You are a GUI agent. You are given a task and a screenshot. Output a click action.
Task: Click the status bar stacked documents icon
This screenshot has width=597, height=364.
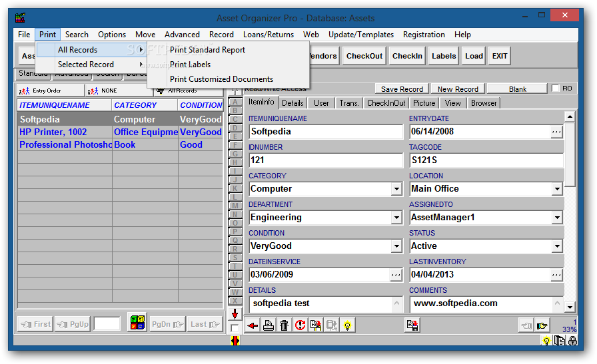pos(559,341)
